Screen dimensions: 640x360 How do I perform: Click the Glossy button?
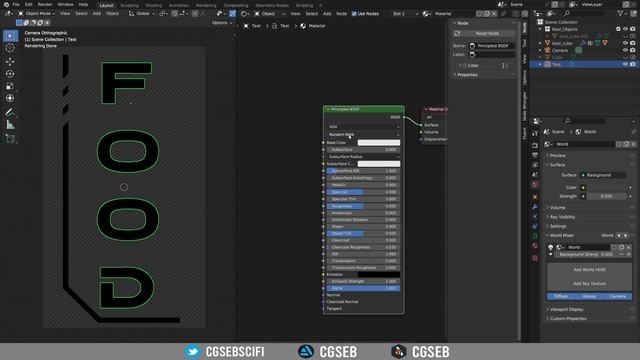click(589, 296)
